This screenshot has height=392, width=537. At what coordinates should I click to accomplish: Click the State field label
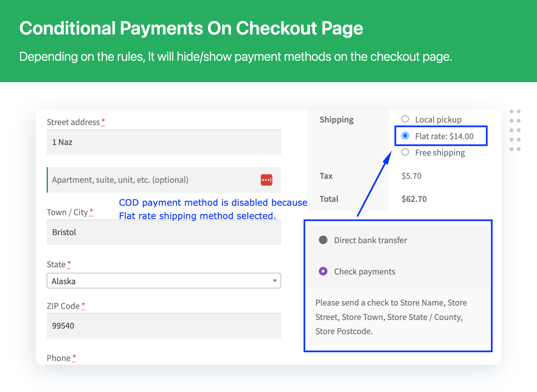click(56, 264)
